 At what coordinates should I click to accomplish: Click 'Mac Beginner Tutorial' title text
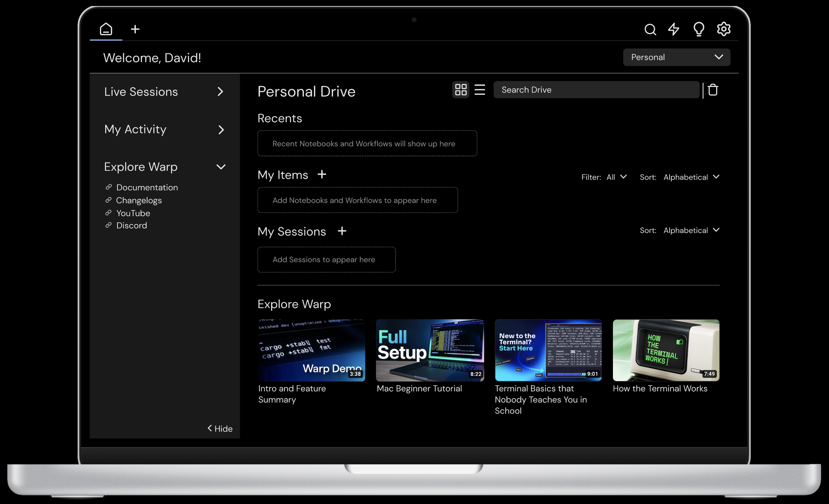[419, 388]
